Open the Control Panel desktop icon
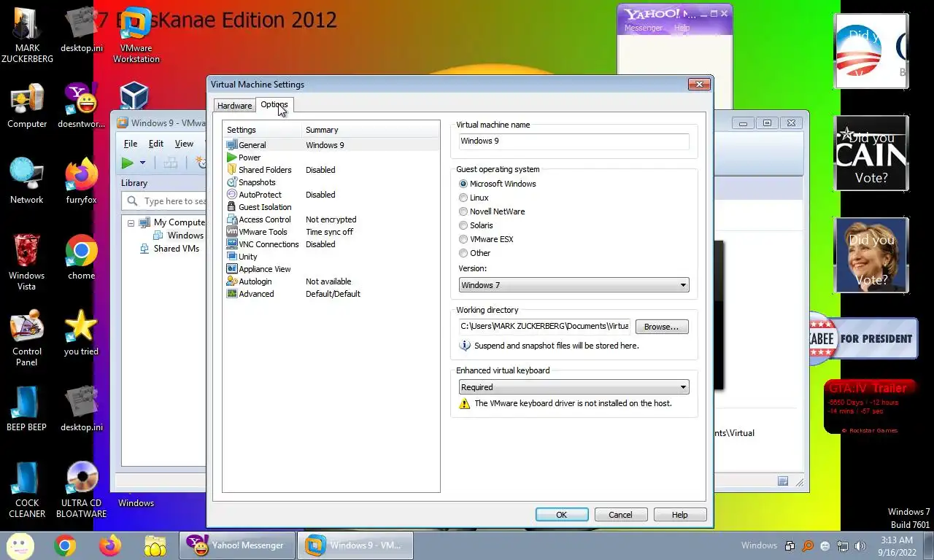Screen dimensions: 934x560 (27, 338)
